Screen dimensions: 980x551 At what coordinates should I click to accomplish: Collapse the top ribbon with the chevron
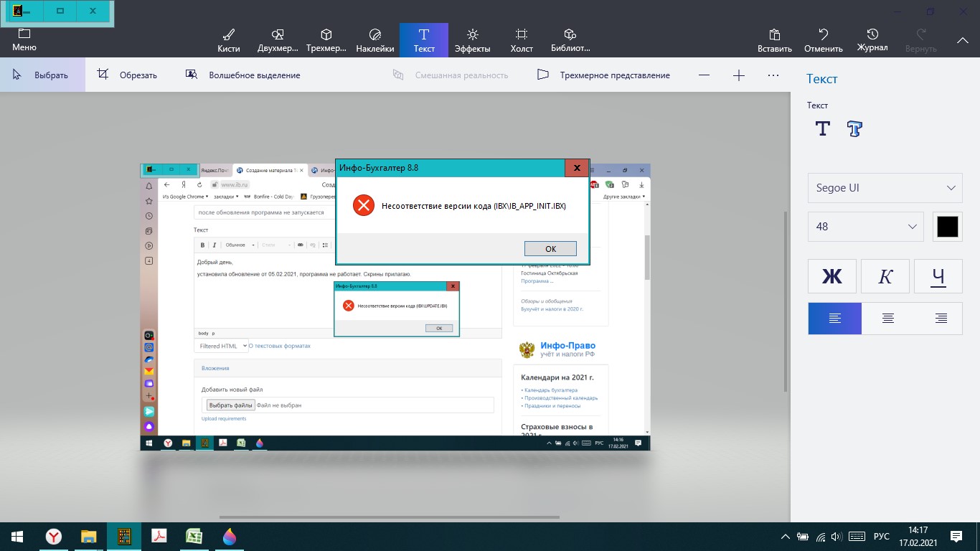point(963,41)
